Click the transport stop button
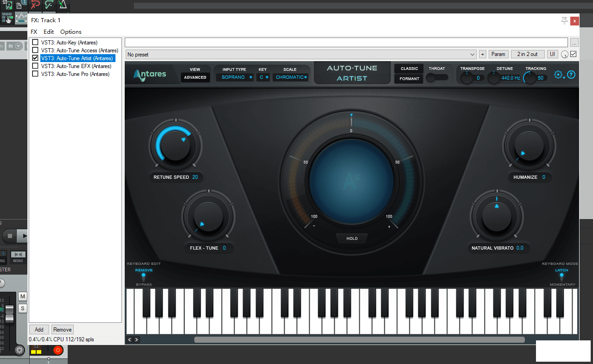The image size is (593, 364). (x=9, y=236)
